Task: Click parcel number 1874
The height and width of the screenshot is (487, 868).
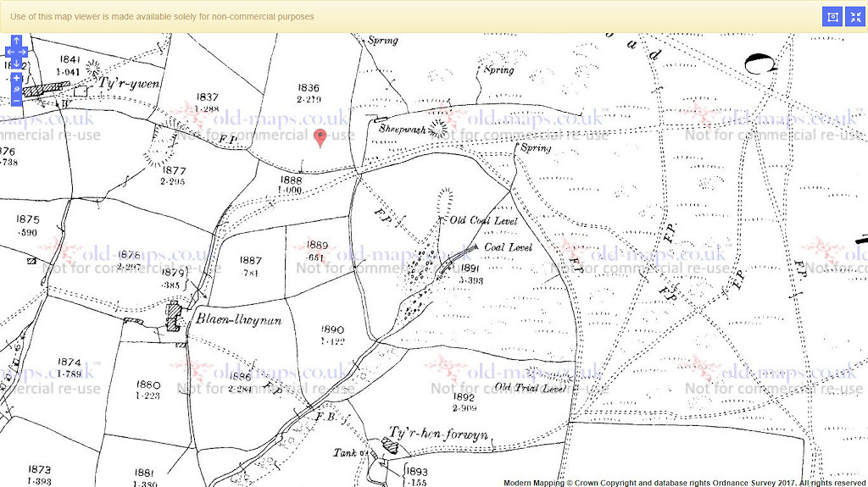Action: coord(70,362)
